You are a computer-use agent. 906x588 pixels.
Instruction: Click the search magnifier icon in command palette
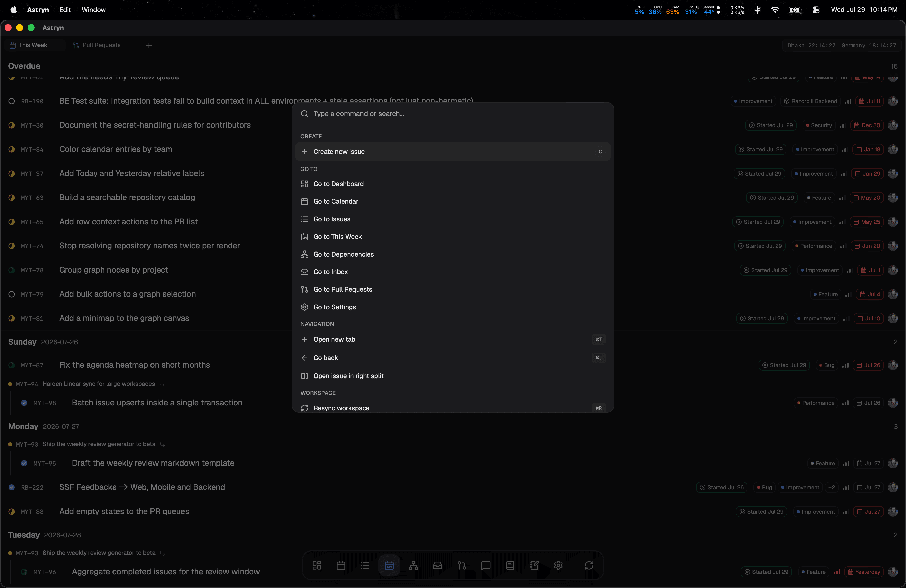(304, 114)
